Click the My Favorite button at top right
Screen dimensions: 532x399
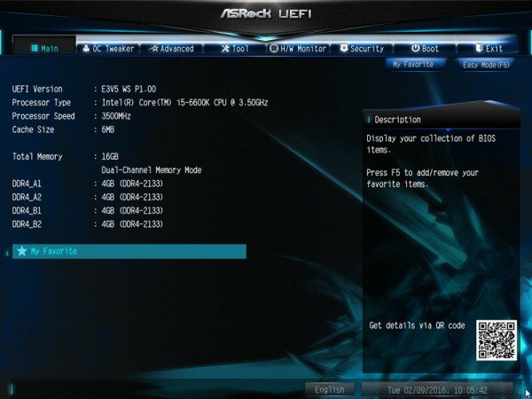pos(415,65)
